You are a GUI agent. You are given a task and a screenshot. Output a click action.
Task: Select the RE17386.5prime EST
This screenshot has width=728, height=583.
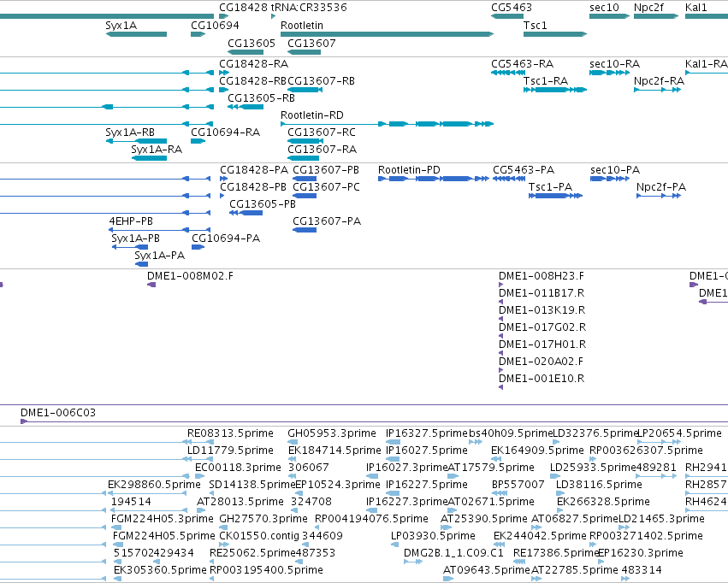point(519,562)
